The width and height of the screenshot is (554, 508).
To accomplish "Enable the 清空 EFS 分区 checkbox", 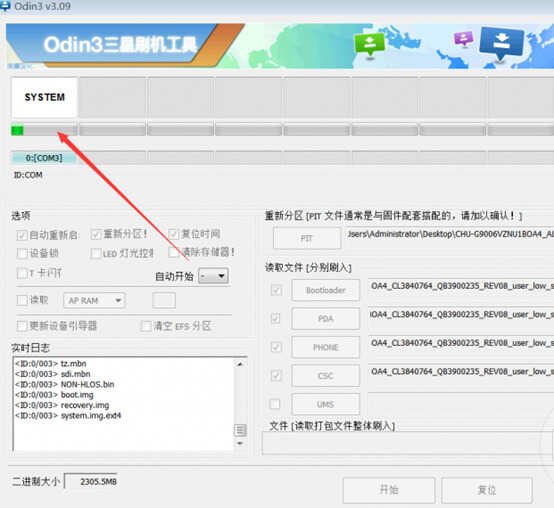I will pos(146,326).
